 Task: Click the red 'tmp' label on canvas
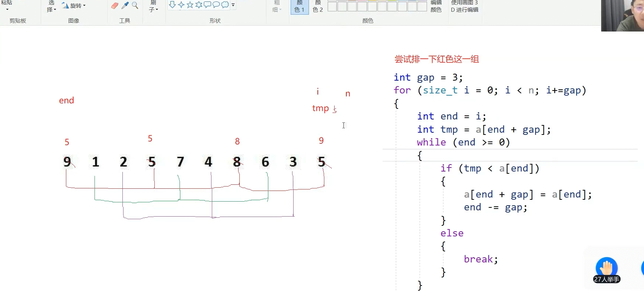coord(320,108)
